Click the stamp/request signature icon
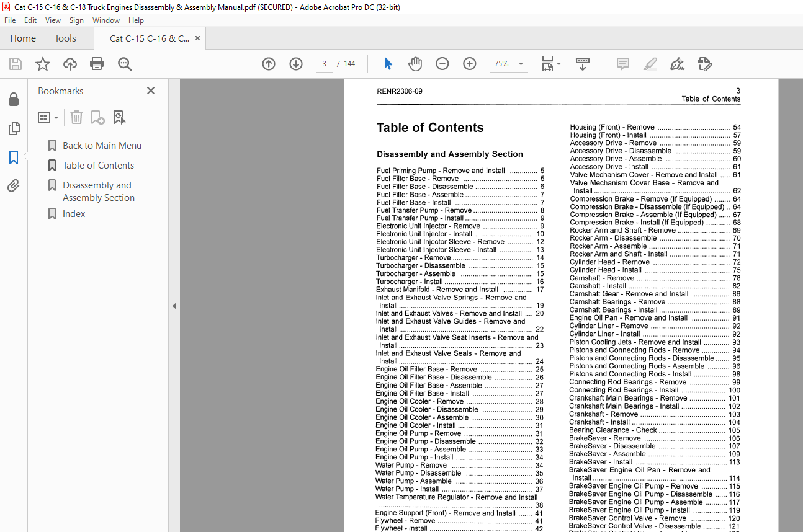803x532 pixels. click(x=704, y=64)
